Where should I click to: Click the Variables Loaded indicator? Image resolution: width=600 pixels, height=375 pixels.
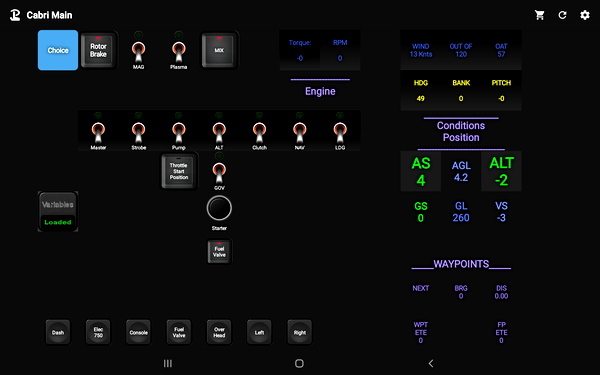[x=58, y=212]
